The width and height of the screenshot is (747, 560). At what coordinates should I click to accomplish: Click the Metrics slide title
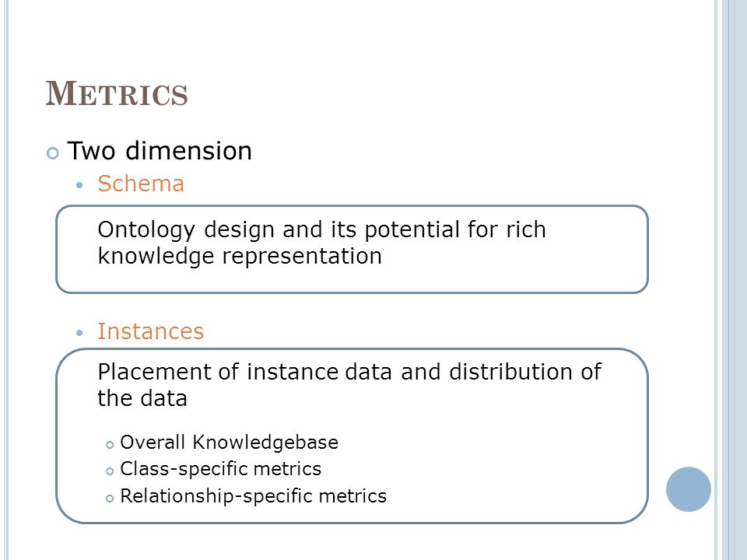[117, 93]
